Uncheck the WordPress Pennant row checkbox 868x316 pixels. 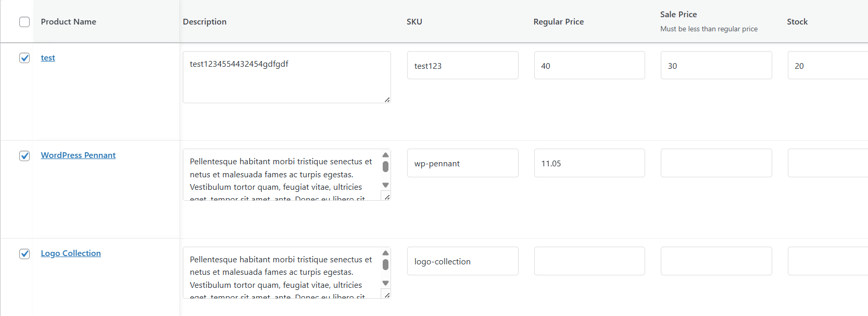[24, 156]
